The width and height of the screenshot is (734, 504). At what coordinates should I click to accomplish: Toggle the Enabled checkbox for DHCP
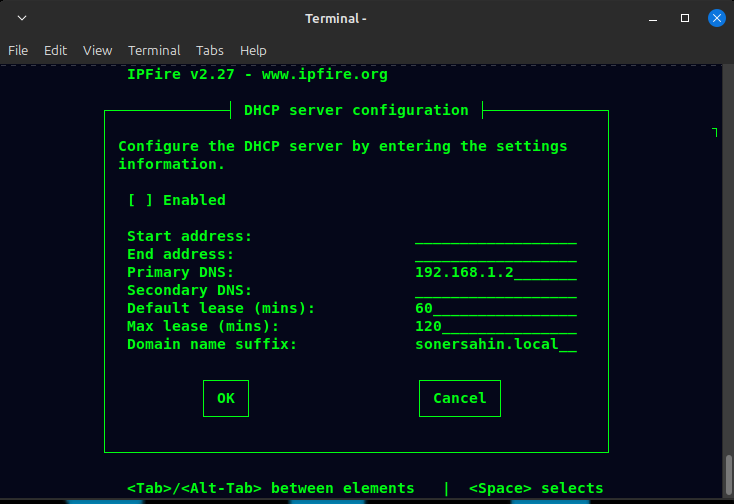(140, 200)
